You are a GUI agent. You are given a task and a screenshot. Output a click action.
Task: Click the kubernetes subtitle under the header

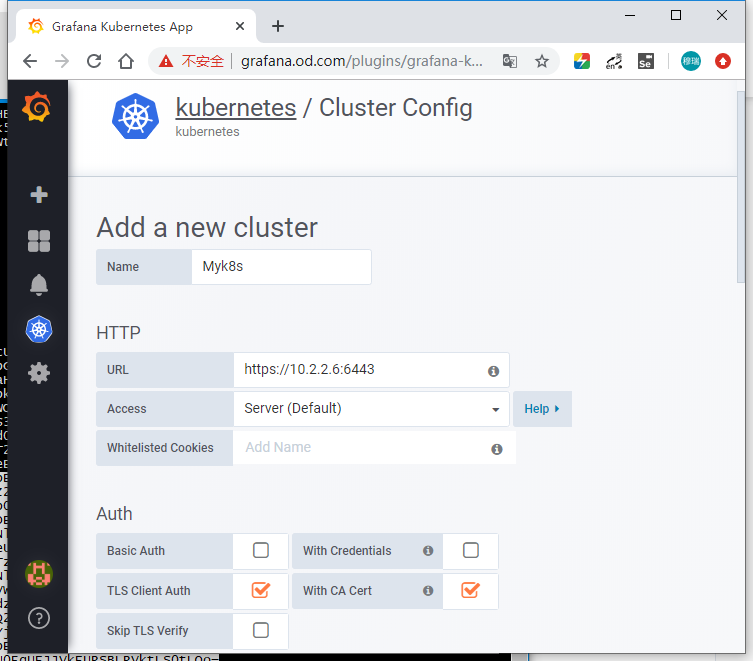click(x=207, y=132)
